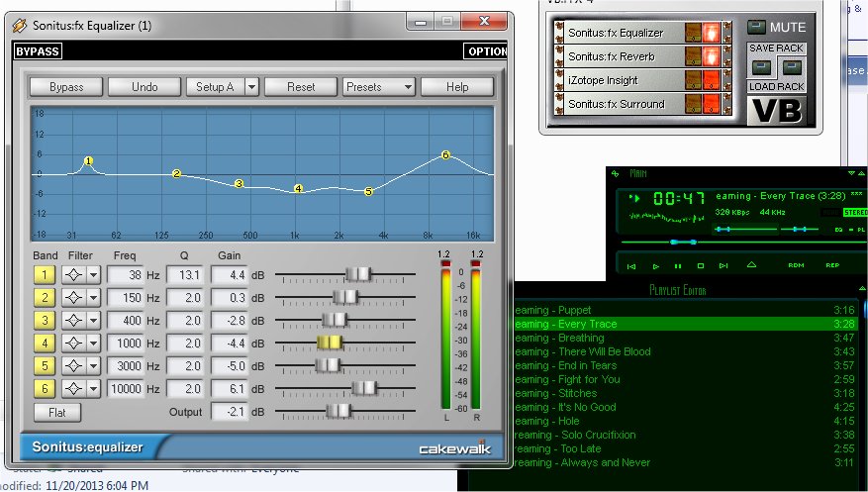The width and height of the screenshot is (868, 492).
Task: Go to previous track in Winamp
Action: pyautogui.click(x=631, y=266)
